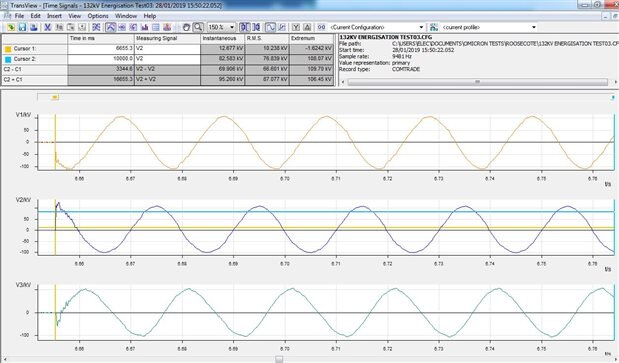The height and width of the screenshot is (363, 619).
Task: Click the Y-axis scaling icon
Action: 296,27
